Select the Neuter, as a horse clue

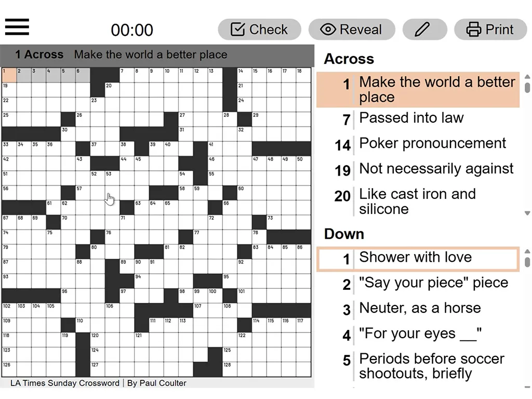(x=418, y=309)
